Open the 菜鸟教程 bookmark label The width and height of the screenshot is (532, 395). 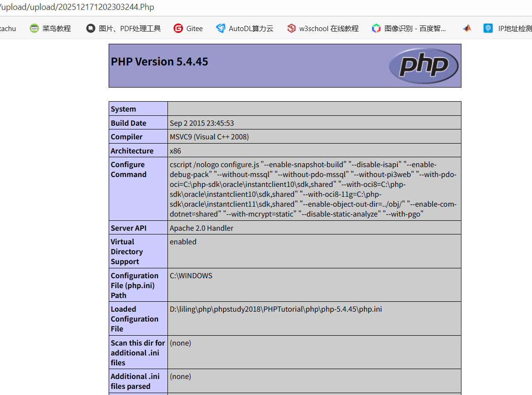pyautogui.click(x=56, y=29)
